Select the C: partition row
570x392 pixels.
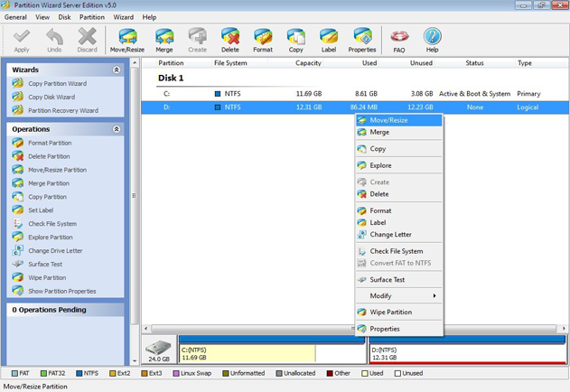[x=355, y=94]
